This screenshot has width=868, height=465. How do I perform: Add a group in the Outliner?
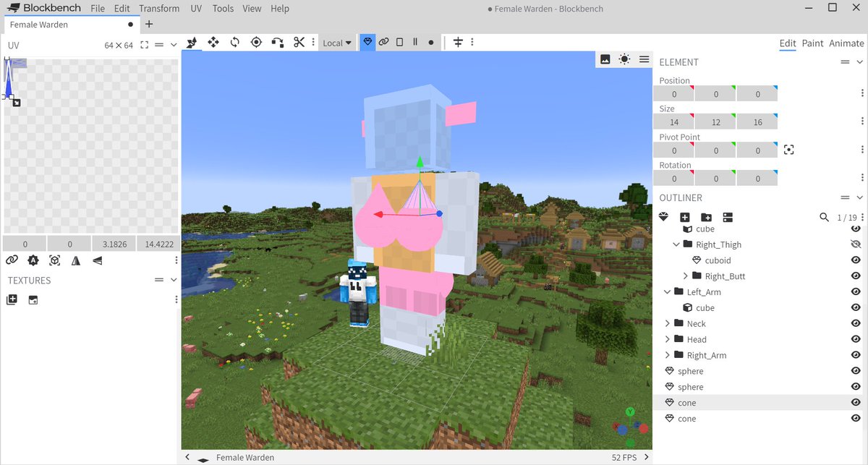[x=707, y=217]
